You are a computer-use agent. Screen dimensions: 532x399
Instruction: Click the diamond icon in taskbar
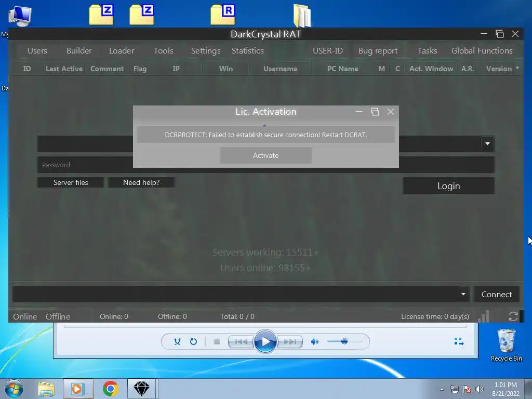point(141,389)
